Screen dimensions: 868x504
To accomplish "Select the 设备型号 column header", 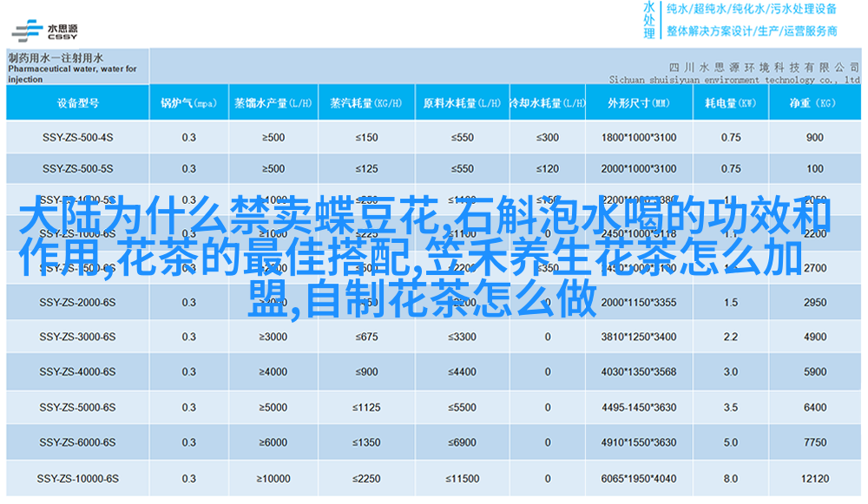I will pos(77,103).
